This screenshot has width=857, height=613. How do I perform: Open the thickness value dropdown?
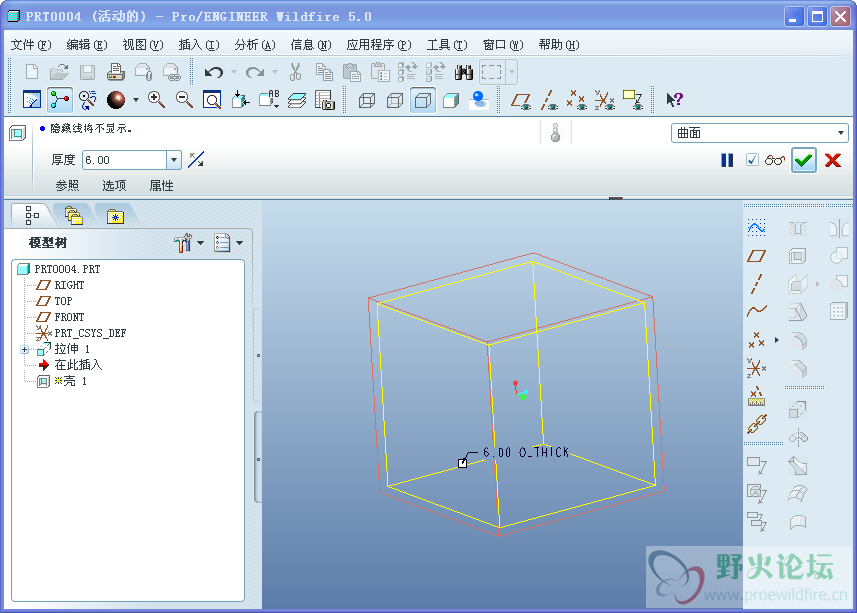point(174,160)
